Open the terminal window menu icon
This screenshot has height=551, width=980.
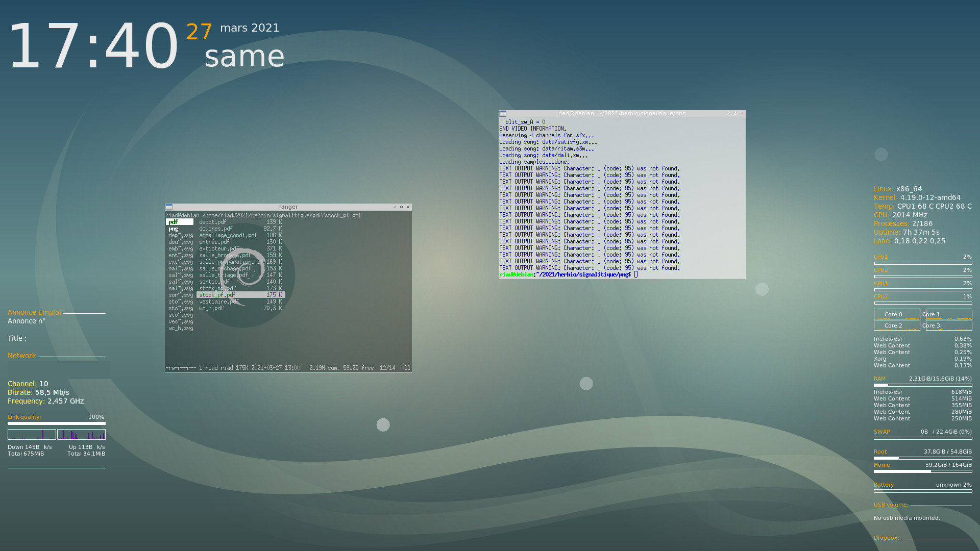(503, 114)
